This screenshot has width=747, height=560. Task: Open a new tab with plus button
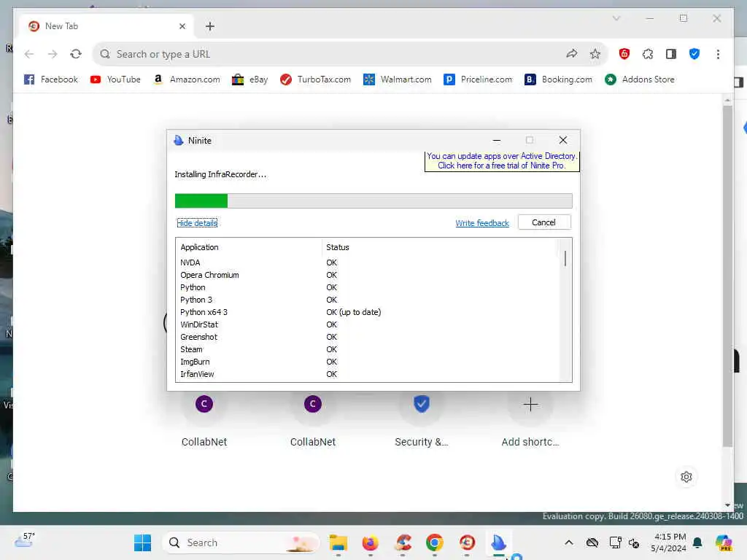tap(210, 26)
